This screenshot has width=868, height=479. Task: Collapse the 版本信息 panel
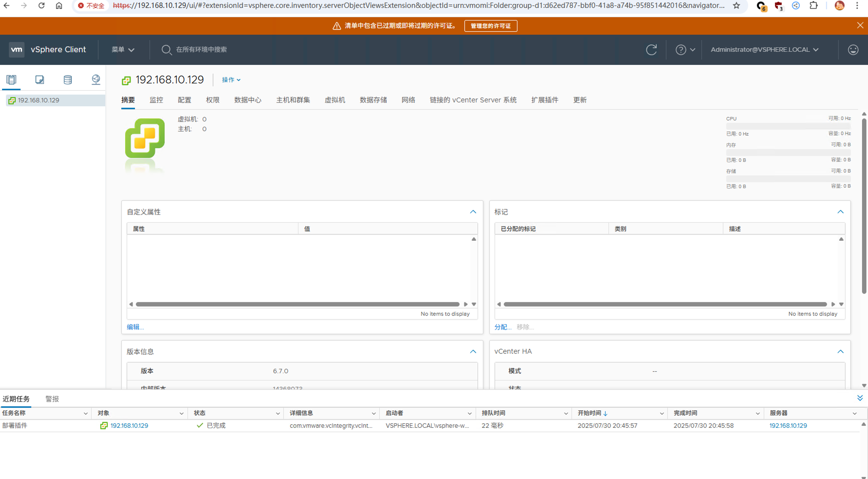tap(473, 351)
